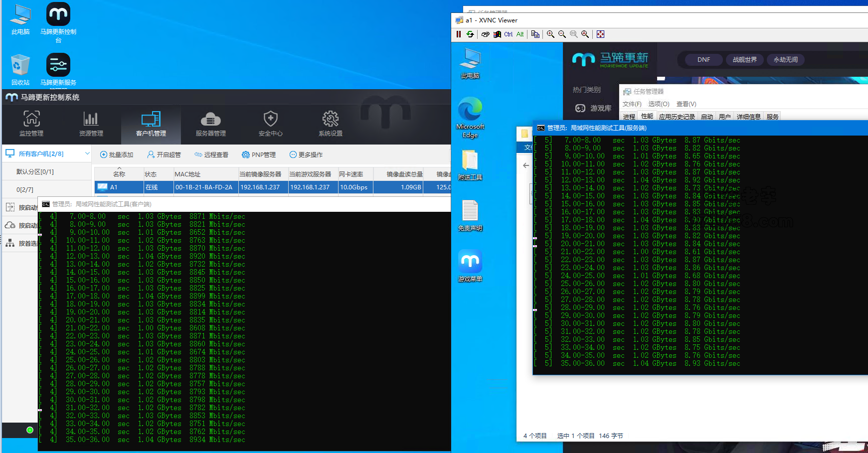The width and height of the screenshot is (868, 453).
Task: Sort by 网卡速率 column header
Action: (x=355, y=174)
